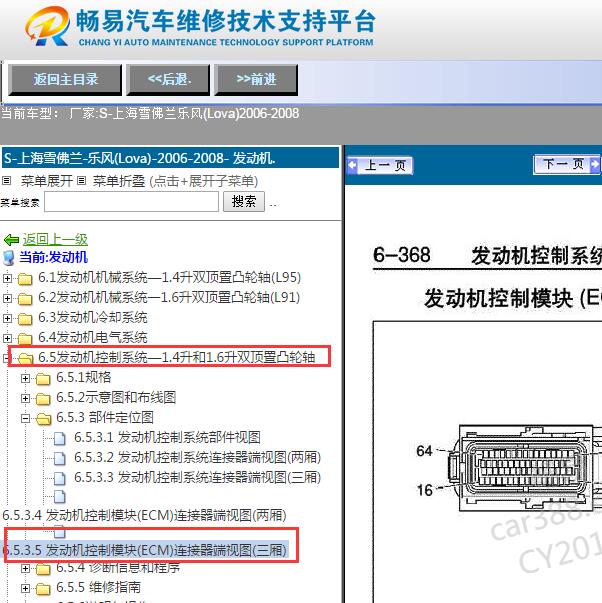Viewport: 602px width, 603px height.
Task: Click the 返回主目录 button
Action: click(x=65, y=80)
